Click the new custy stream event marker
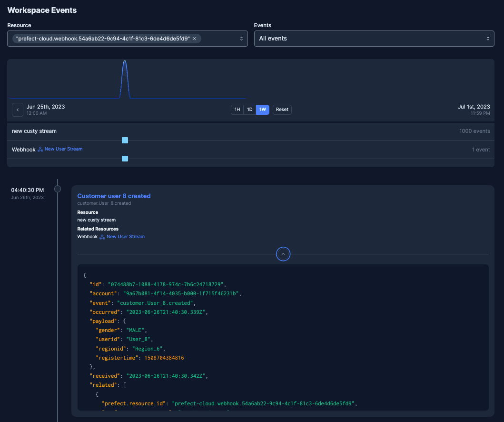Image resolution: width=504 pixels, height=422 pixels. [x=125, y=141]
